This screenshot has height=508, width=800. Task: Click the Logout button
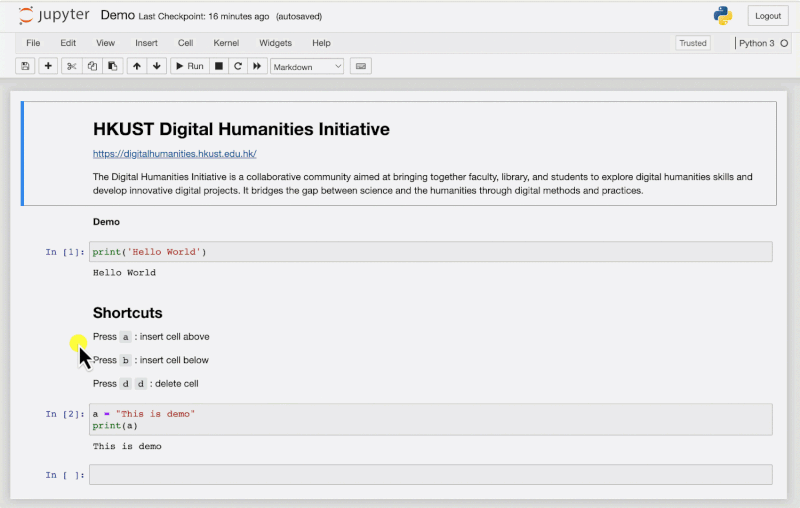pos(768,16)
